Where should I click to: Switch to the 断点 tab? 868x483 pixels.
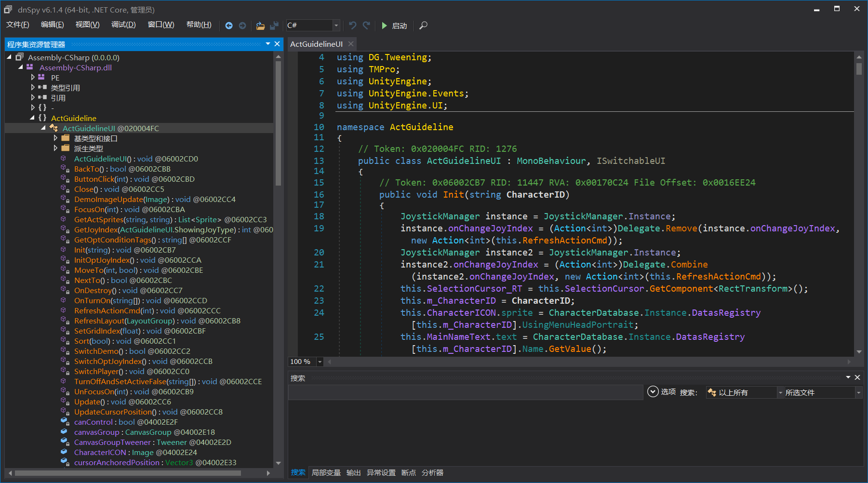[x=408, y=472]
